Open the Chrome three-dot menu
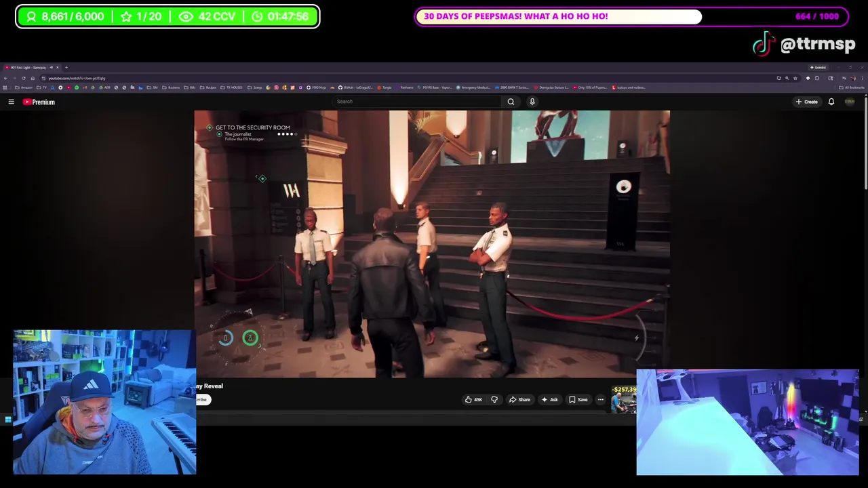The image size is (868, 488). pos(863,78)
